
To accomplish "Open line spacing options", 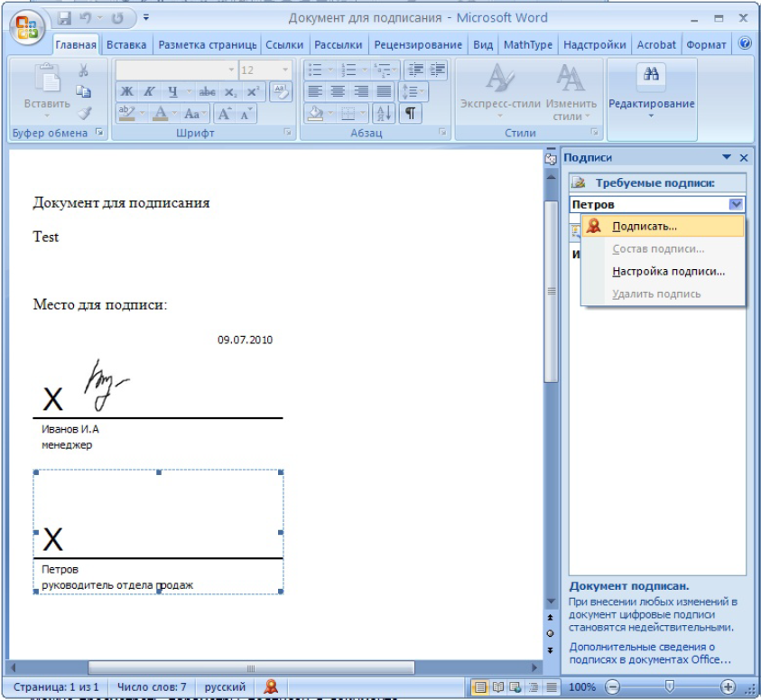I will (413, 91).
